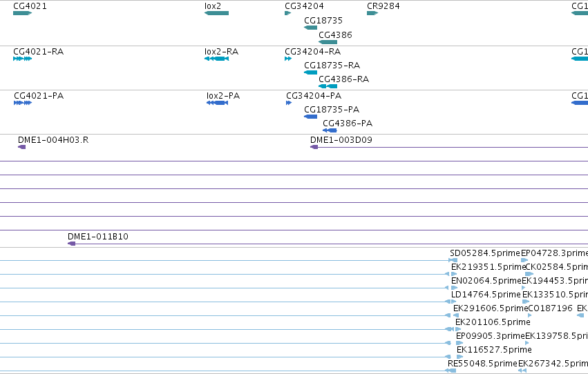Click the EK201106.5prime label

pyautogui.click(x=493, y=322)
